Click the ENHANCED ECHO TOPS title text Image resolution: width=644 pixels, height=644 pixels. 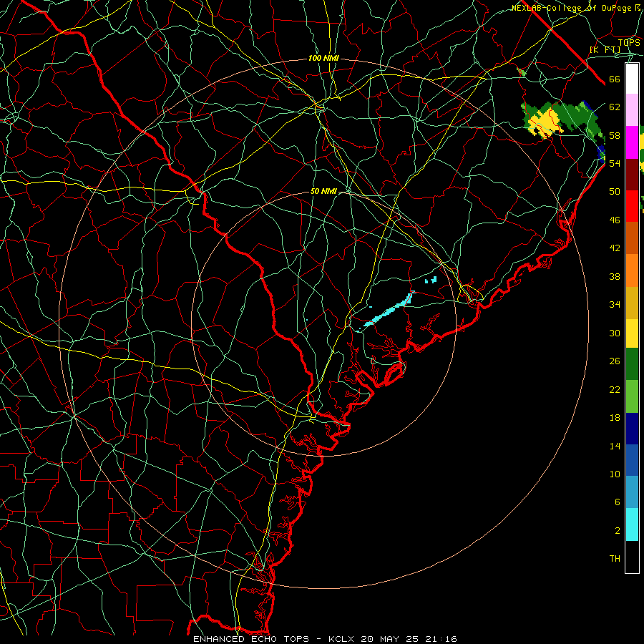tap(251, 639)
